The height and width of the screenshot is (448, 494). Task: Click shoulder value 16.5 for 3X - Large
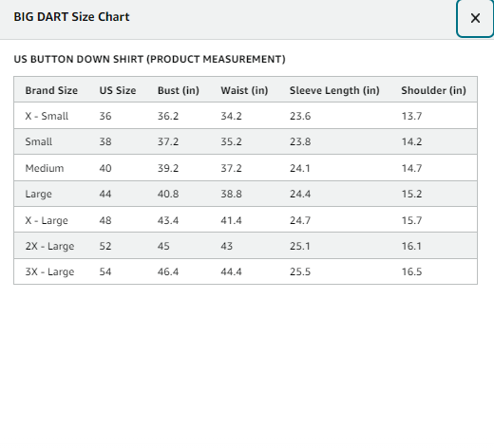click(411, 271)
